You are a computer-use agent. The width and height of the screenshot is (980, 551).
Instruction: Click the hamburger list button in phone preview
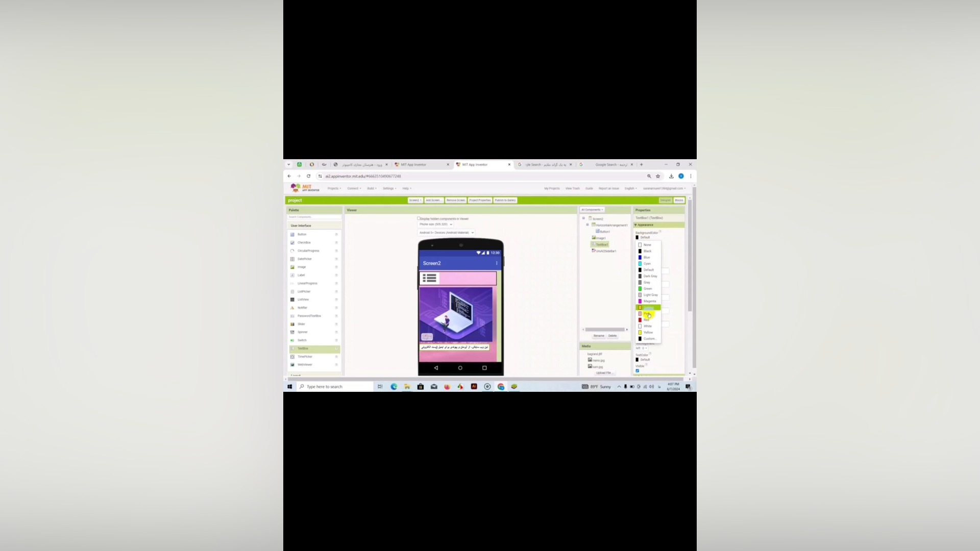429,278
